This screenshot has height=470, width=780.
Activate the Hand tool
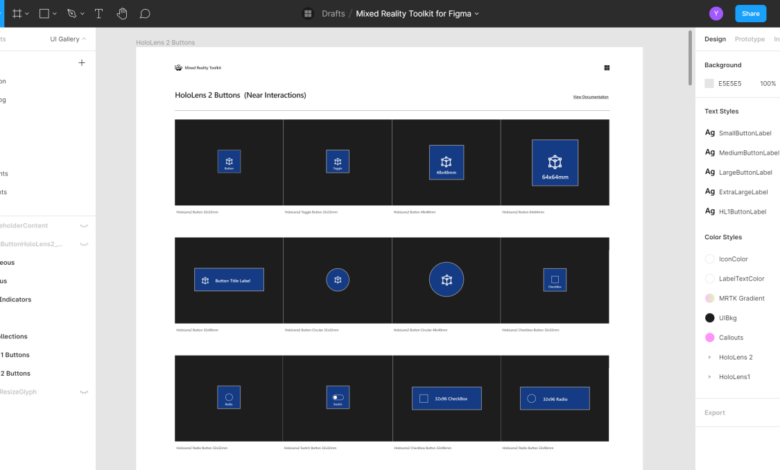point(122,14)
